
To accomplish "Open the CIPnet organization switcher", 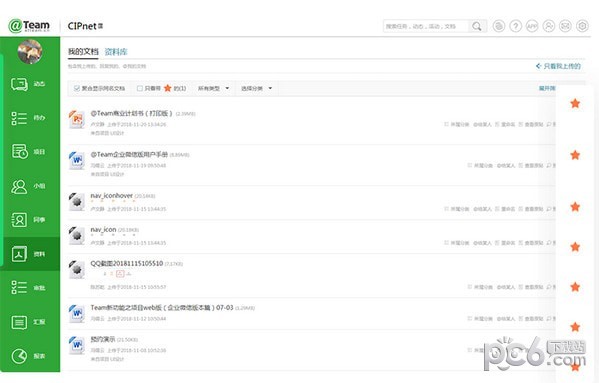I will (x=85, y=26).
